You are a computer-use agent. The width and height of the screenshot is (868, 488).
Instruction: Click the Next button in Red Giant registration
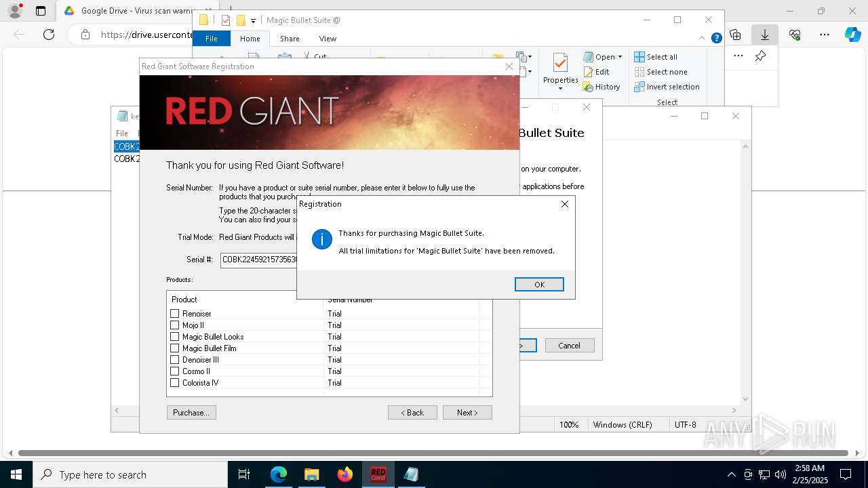click(x=467, y=413)
